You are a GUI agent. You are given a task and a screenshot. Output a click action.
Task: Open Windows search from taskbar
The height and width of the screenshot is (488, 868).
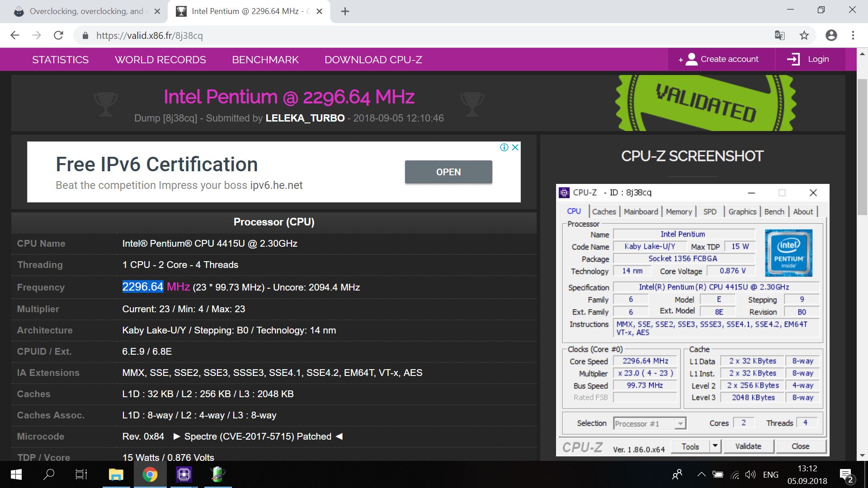(49, 474)
